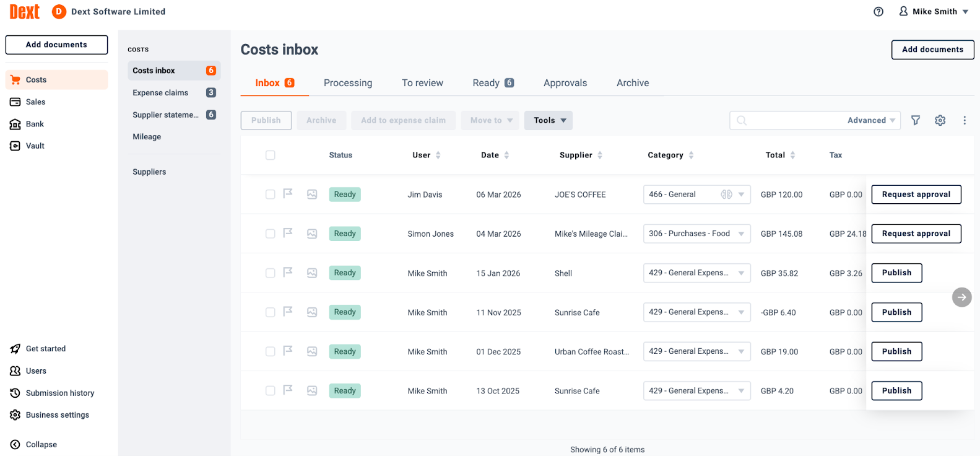980x456 pixels.
Task: Switch to the Processing tab
Action: (348, 83)
